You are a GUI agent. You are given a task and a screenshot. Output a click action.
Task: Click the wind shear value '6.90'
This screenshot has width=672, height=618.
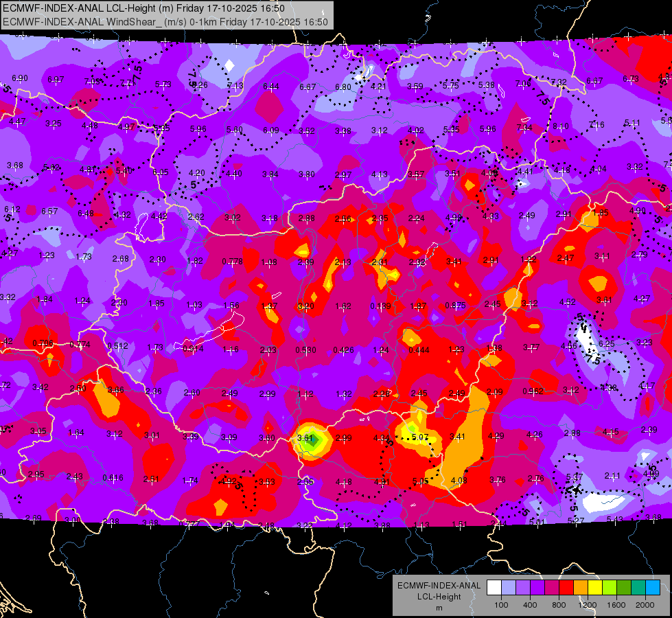point(20,78)
